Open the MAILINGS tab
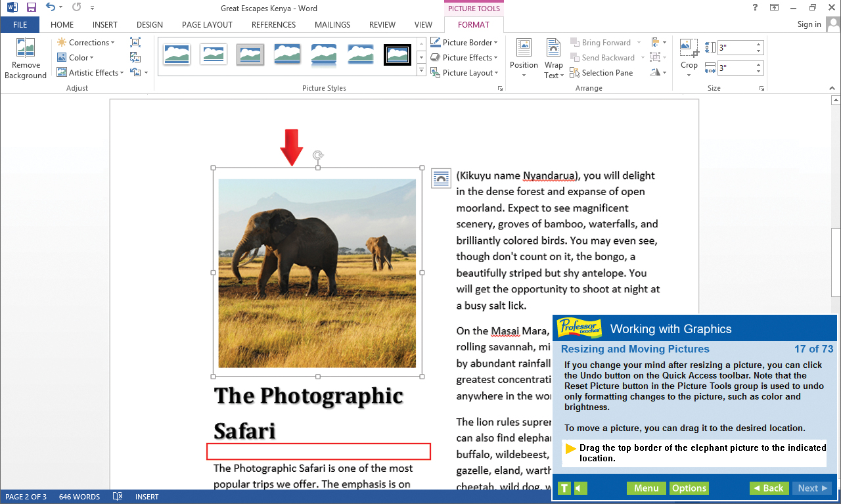 click(332, 24)
